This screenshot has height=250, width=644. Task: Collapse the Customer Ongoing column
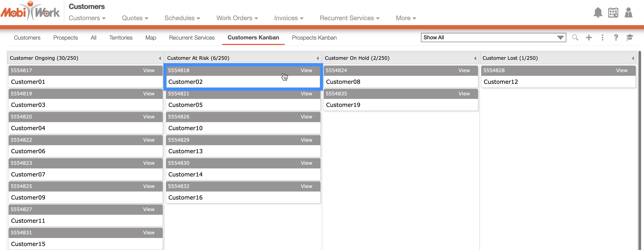160,58
